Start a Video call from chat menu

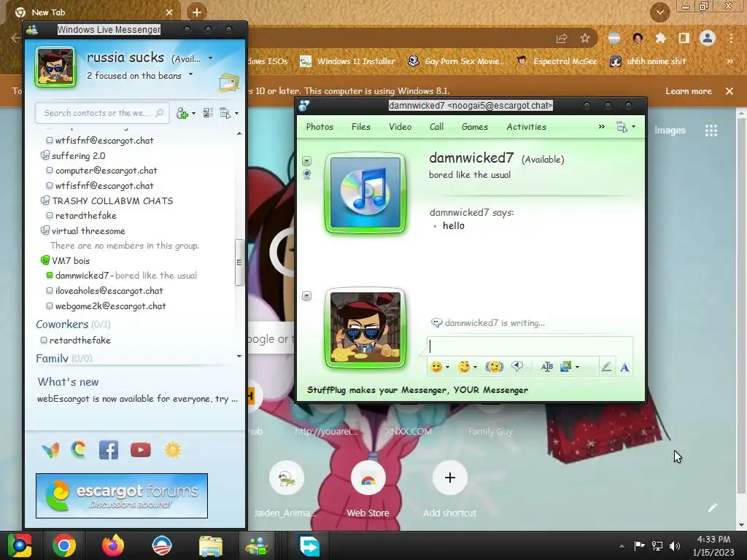pos(400,127)
